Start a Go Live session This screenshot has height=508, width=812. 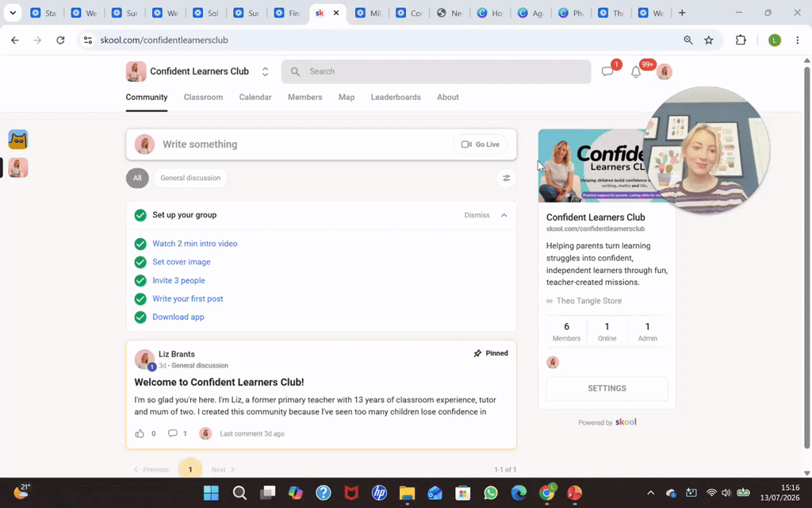[480, 144]
